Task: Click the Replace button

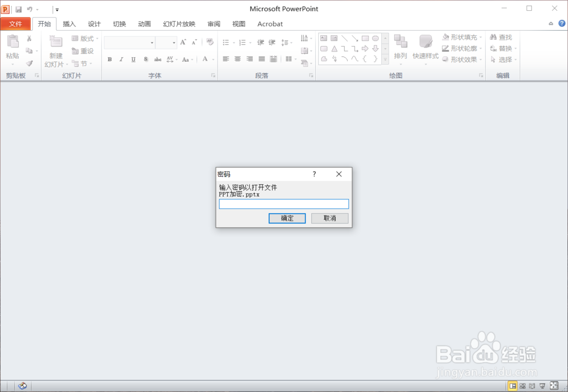Action: pyautogui.click(x=503, y=48)
